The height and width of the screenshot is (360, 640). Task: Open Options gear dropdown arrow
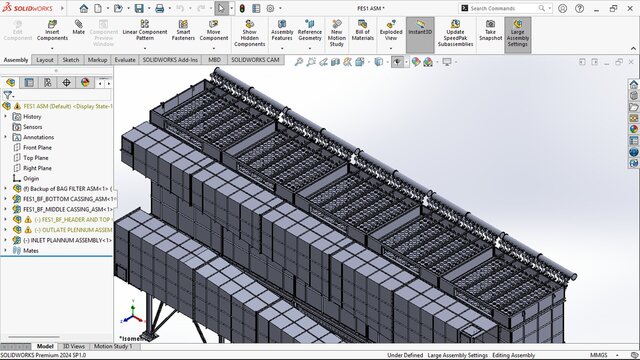(x=280, y=8)
